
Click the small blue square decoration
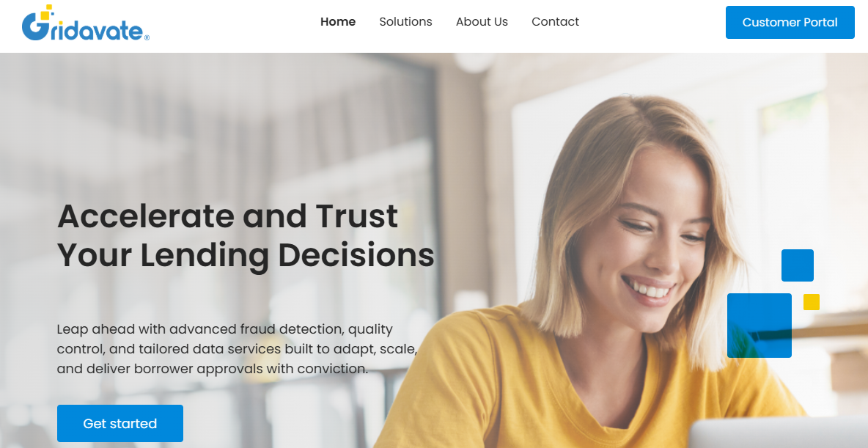tap(797, 265)
